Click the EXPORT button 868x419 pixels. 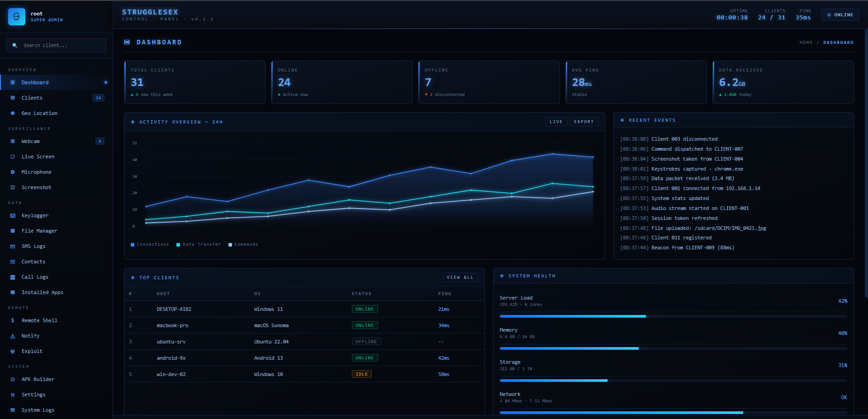point(584,122)
